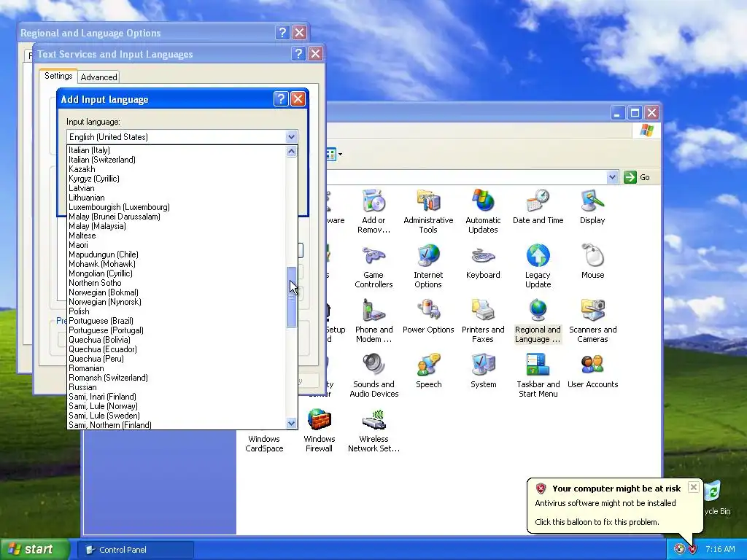This screenshot has height=560, width=747.
Task: Select Norwegian (Bokmal) entry
Action: click(177, 292)
